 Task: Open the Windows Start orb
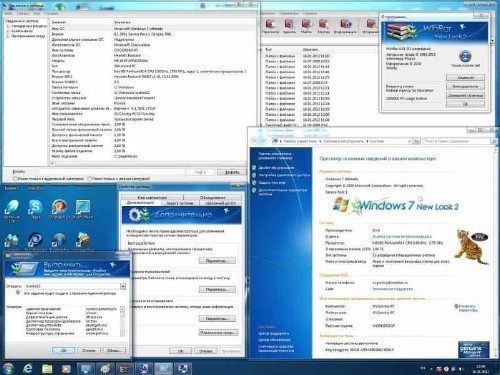pyautogui.click(x=8, y=368)
